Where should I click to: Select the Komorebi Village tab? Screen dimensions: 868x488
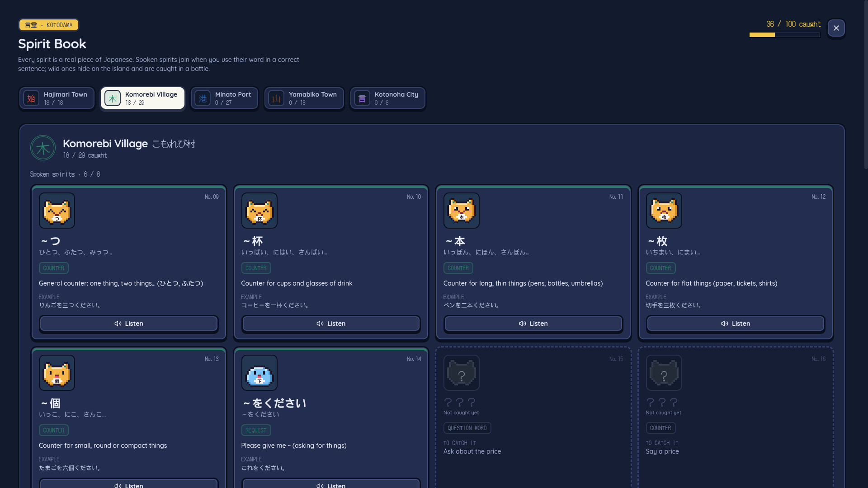[x=142, y=98]
